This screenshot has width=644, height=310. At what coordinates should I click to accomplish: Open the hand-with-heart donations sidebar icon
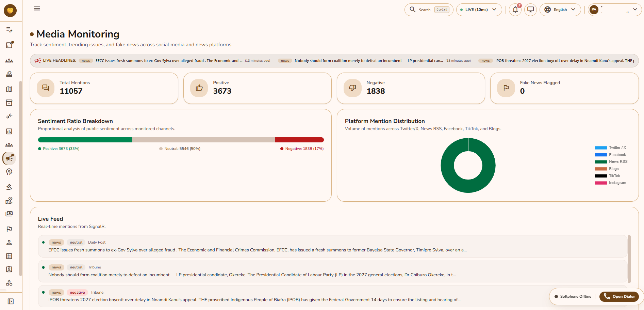pyautogui.click(x=9, y=201)
